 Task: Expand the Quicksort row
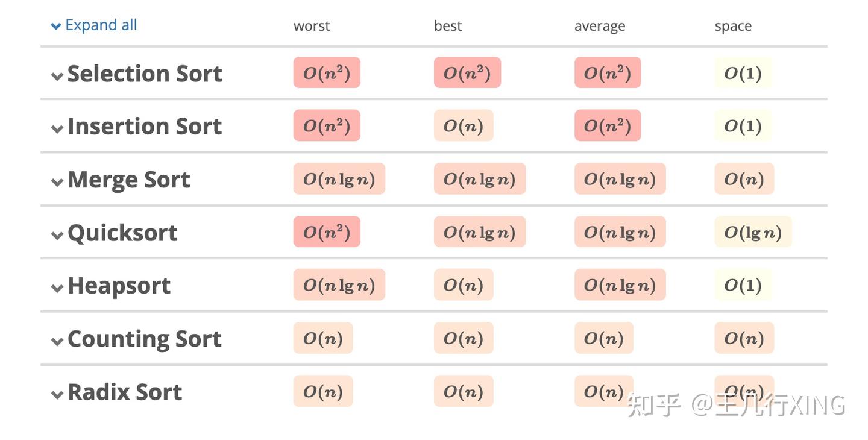pos(122,233)
